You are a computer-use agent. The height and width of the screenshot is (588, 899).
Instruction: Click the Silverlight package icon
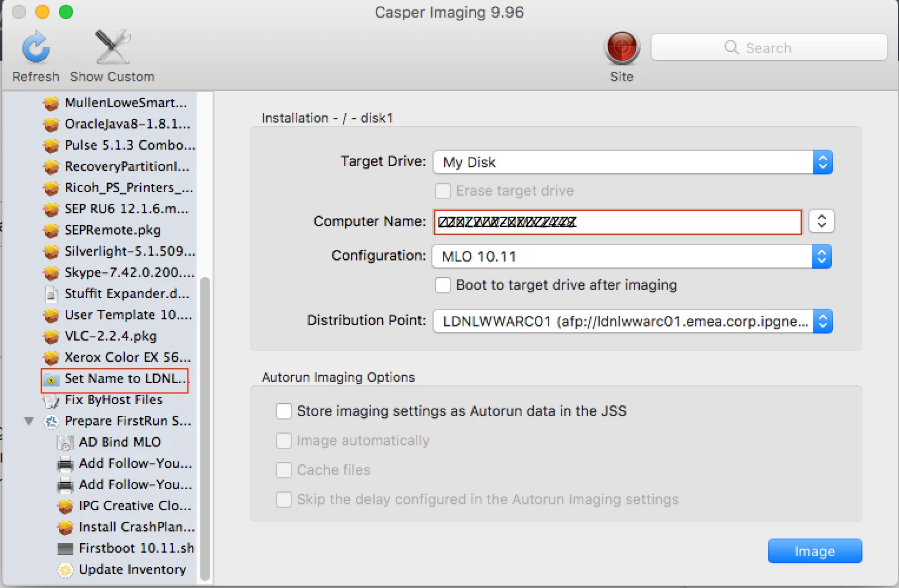(x=51, y=252)
